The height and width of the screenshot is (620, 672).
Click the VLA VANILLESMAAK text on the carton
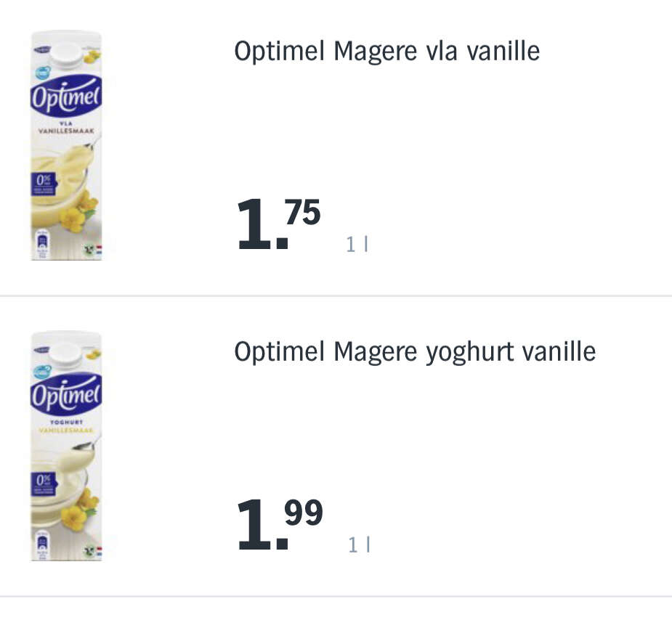pos(66,128)
